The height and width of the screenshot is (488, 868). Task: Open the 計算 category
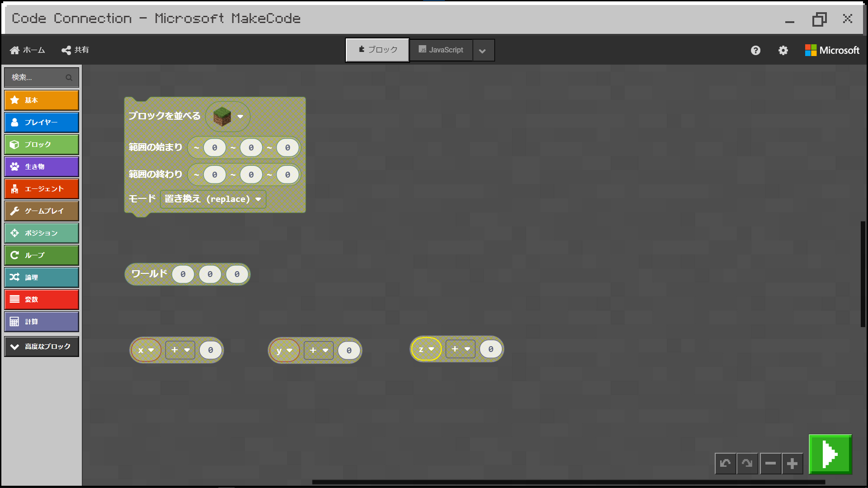click(x=42, y=322)
